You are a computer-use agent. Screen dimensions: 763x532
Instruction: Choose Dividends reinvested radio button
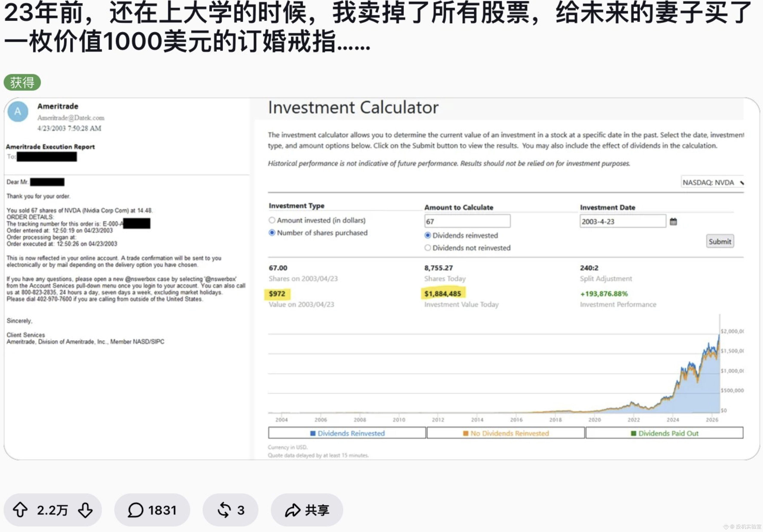pyautogui.click(x=428, y=235)
